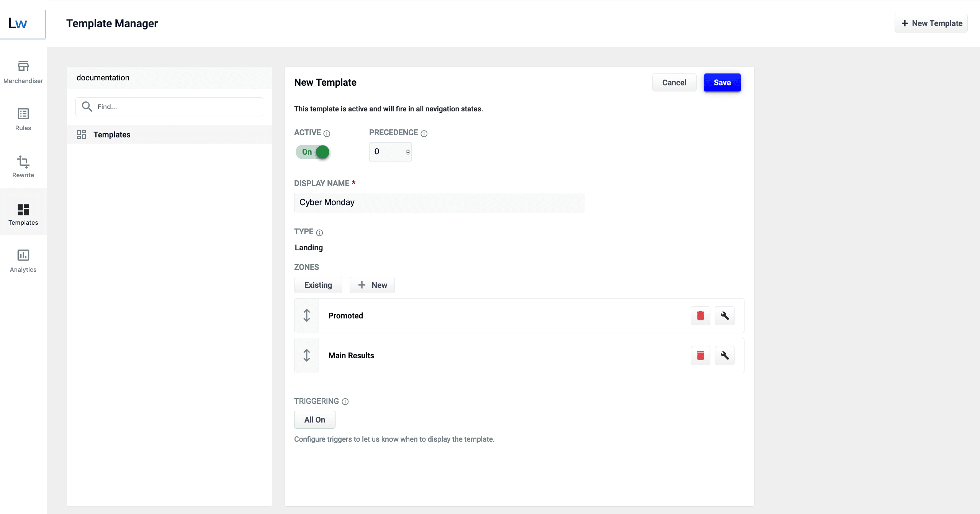
Task: Open the Rewrite section
Action: tap(23, 166)
